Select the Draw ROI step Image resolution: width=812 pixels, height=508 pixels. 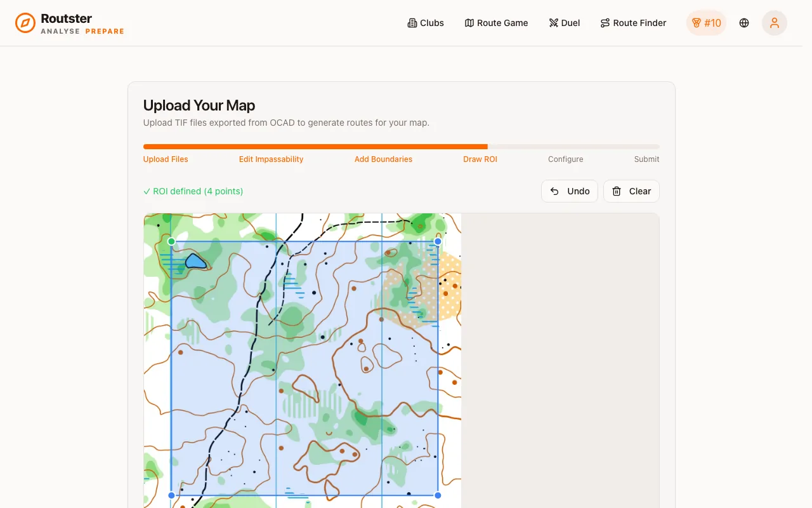480,159
